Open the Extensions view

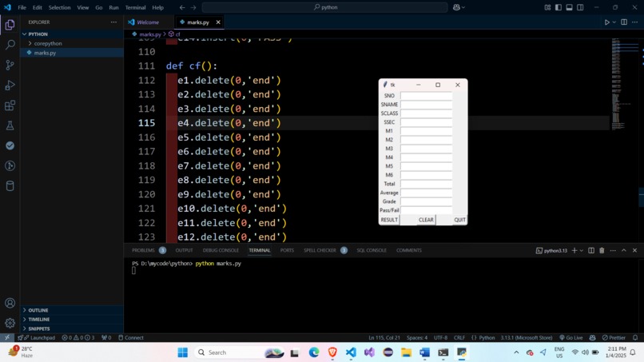10,105
